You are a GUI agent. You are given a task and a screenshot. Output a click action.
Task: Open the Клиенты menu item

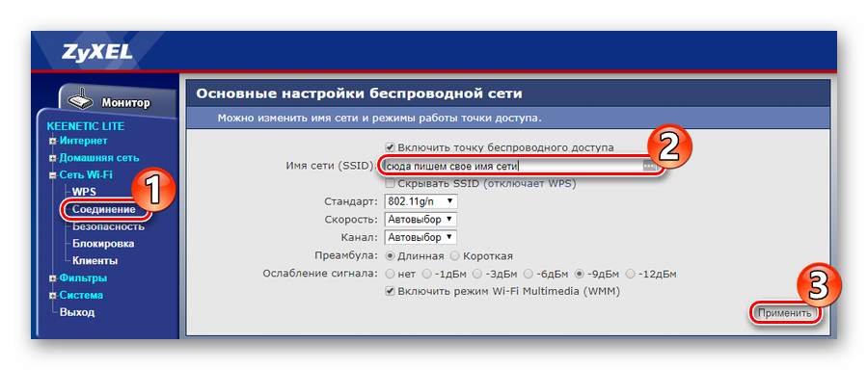coord(95,260)
